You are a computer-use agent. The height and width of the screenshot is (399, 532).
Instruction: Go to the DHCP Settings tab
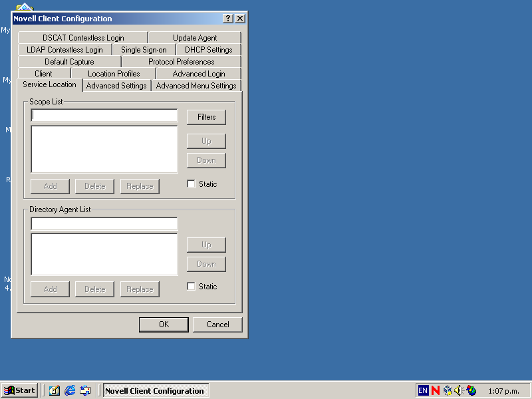[208, 49]
